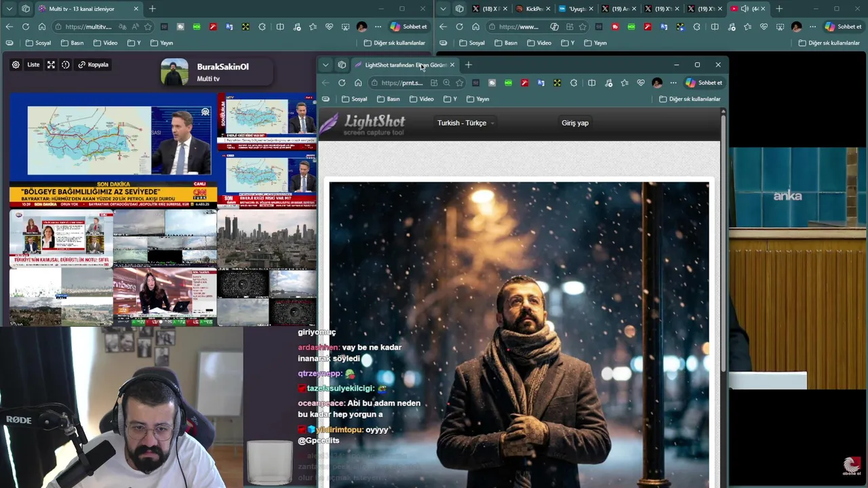
Task: Go home in the right browser window
Action: point(475,26)
